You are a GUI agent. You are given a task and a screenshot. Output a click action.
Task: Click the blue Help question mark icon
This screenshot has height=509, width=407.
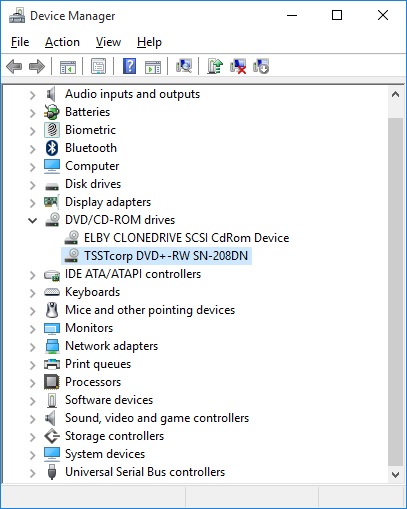(x=129, y=66)
